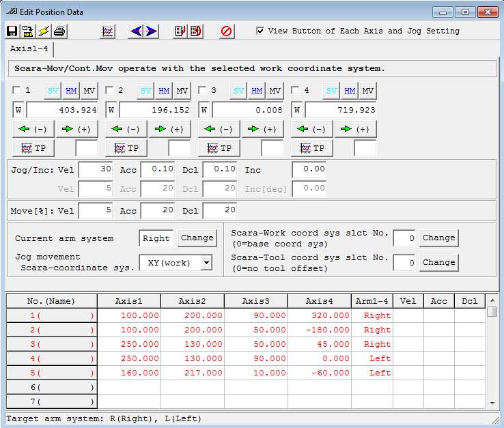Click the lightning bolt flash write icon
This screenshot has width=504, height=428.
(x=44, y=31)
